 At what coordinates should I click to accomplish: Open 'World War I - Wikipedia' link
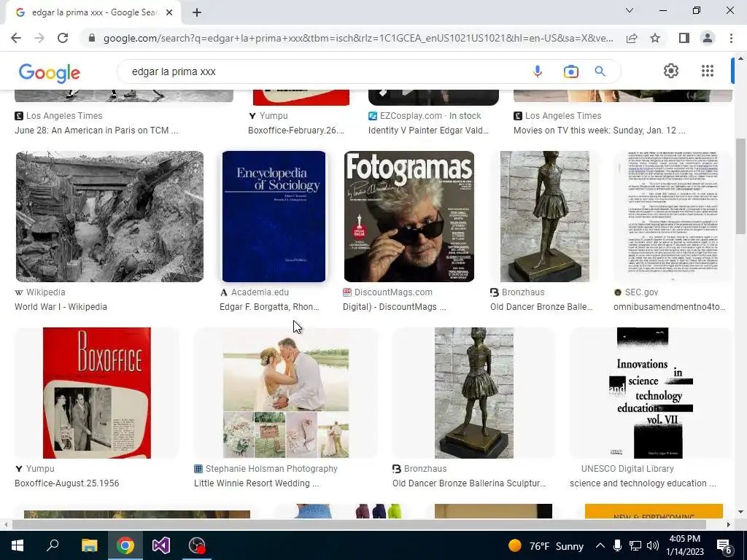tap(61, 307)
